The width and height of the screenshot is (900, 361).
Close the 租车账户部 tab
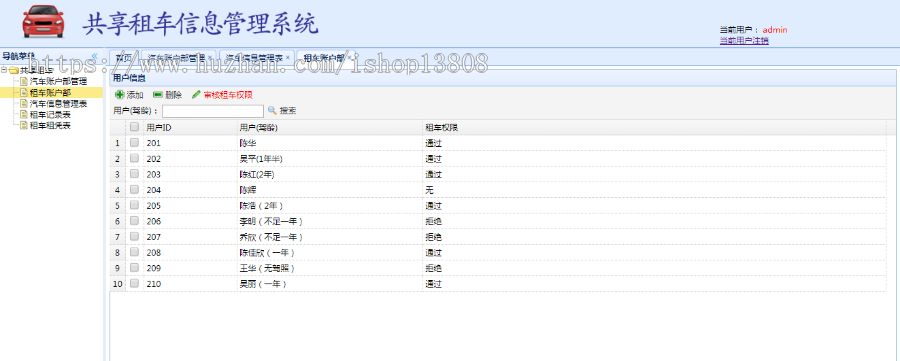tap(350, 58)
